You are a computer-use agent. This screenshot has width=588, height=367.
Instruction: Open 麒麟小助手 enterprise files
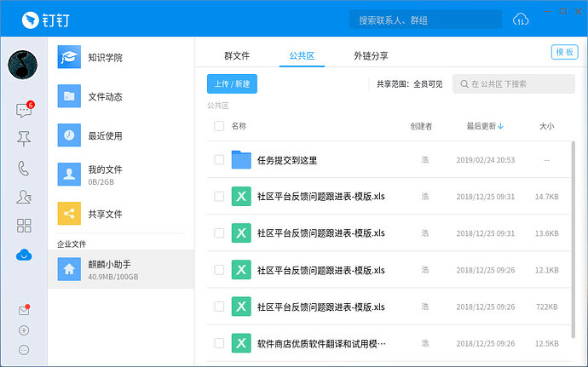click(x=121, y=269)
